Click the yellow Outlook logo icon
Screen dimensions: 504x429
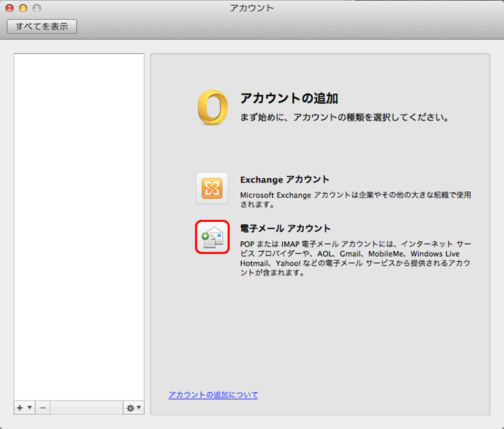(x=212, y=107)
